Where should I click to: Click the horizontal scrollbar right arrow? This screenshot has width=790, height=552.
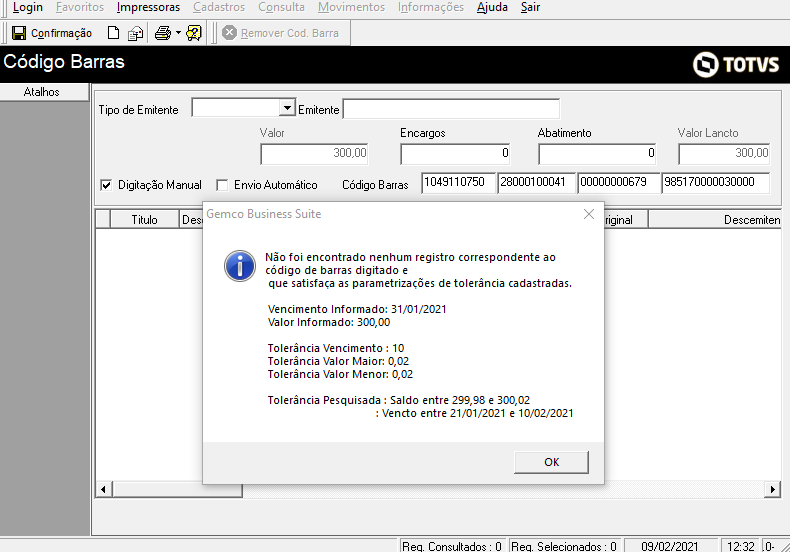pyautogui.click(x=772, y=489)
